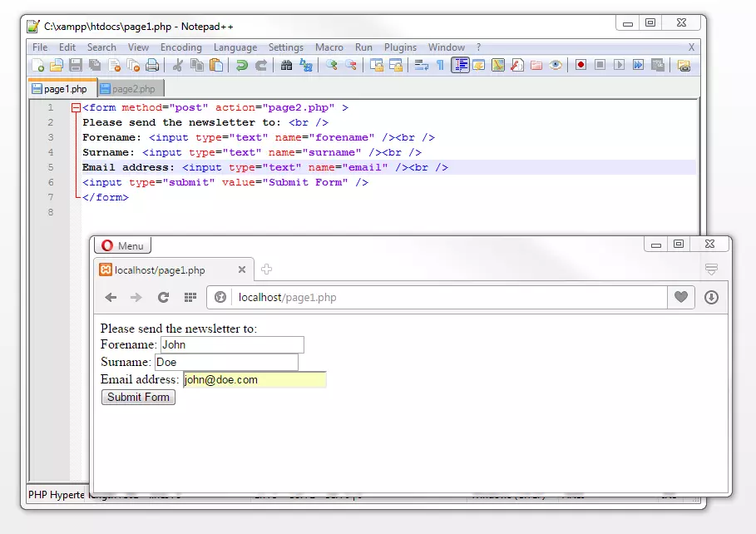The height and width of the screenshot is (534, 756).
Task: Open the Find dialog via the binoculars icon
Action: tap(288, 67)
